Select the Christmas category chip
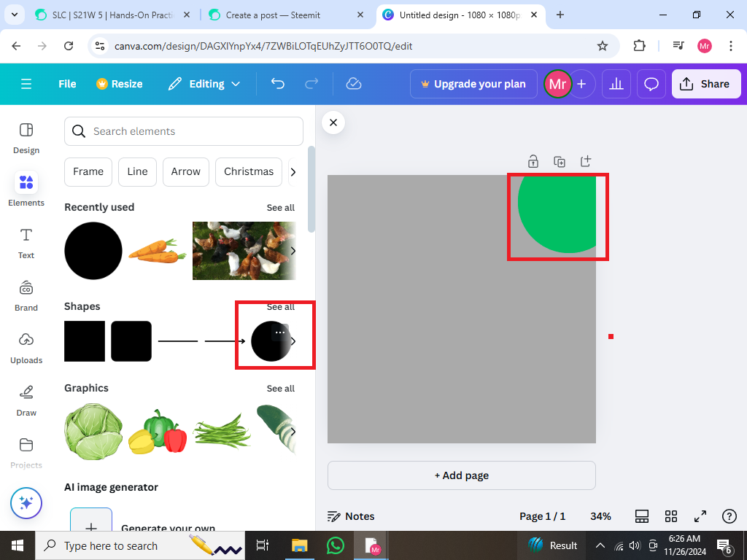This screenshot has height=560, width=747. tap(249, 171)
